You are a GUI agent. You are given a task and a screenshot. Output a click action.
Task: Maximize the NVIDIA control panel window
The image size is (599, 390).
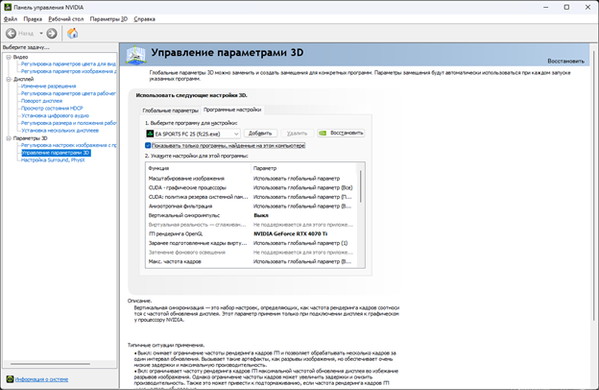pyautogui.click(x=567, y=7)
